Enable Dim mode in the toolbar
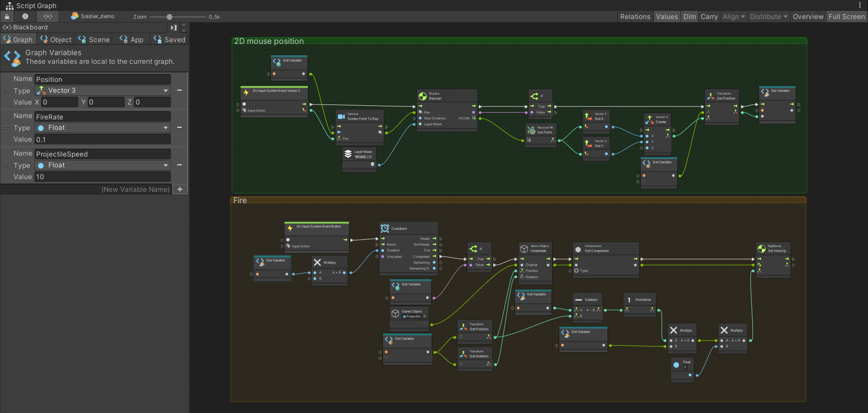The height and width of the screenshot is (413, 868). [689, 16]
